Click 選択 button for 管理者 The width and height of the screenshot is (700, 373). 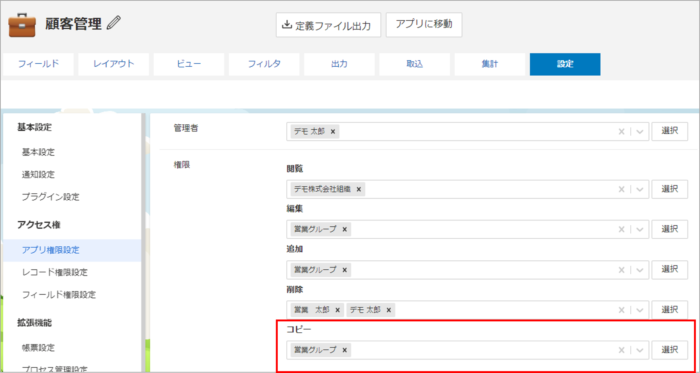670,131
